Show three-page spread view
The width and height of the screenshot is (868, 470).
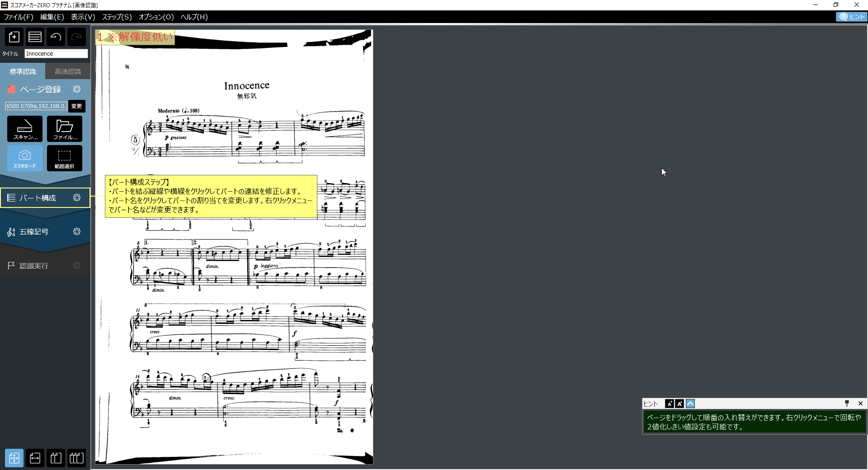tap(76, 458)
